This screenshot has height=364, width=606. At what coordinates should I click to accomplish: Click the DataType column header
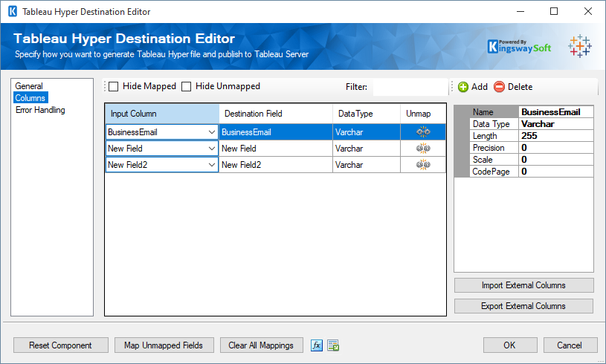coord(366,114)
